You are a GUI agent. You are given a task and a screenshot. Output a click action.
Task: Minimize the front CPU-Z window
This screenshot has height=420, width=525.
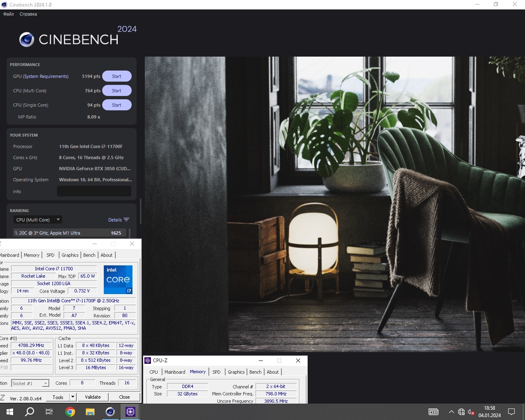(x=261, y=361)
